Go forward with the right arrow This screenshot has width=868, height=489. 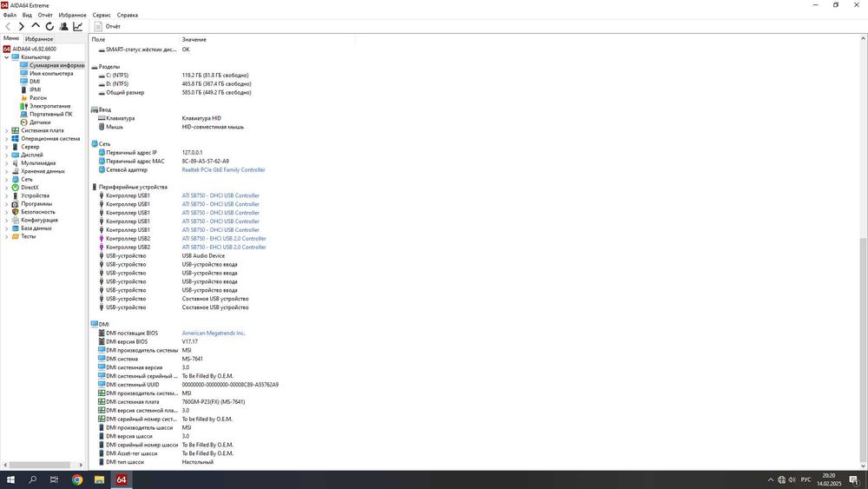pyautogui.click(x=22, y=26)
